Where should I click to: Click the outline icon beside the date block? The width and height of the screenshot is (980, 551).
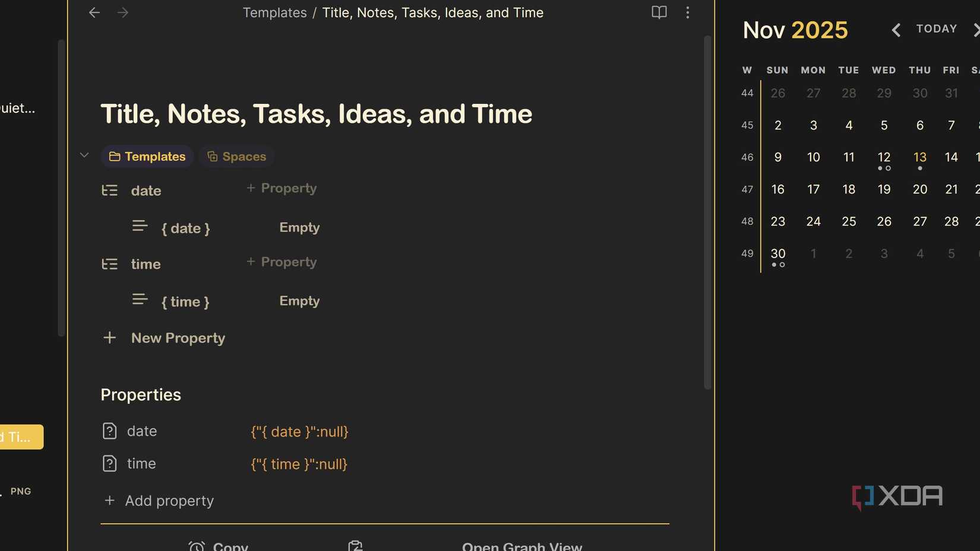click(x=110, y=190)
